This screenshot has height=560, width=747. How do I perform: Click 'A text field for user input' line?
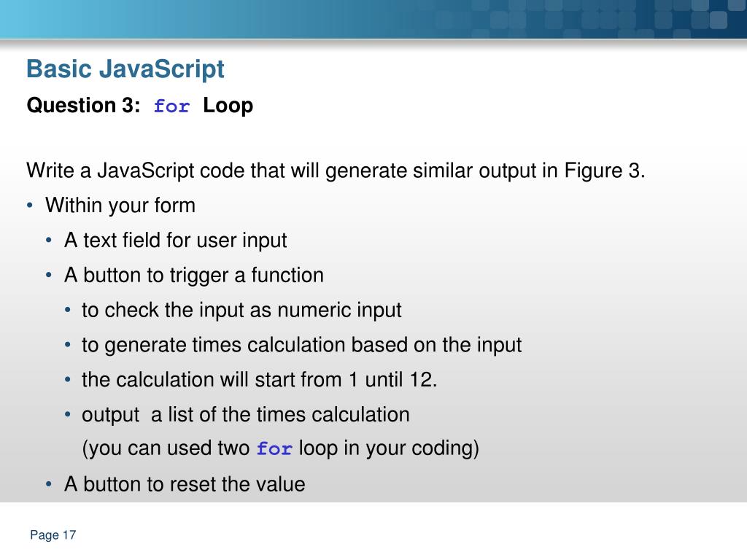pyautogui.click(x=176, y=241)
